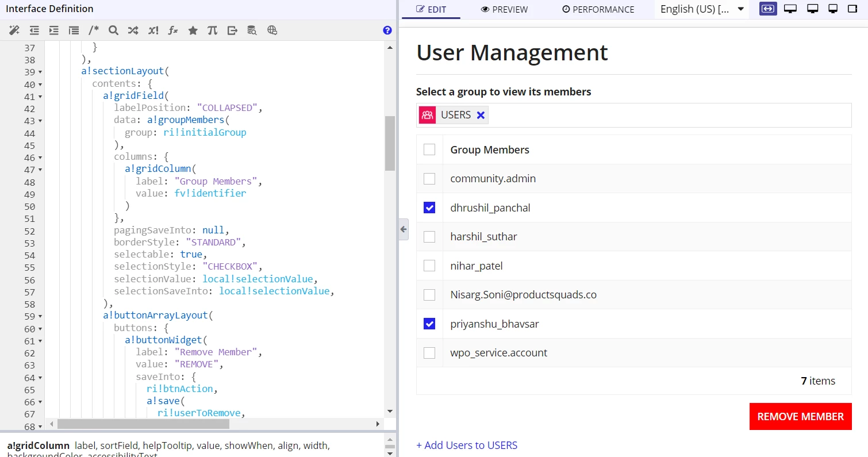Toggle comment with the /* icon
This screenshot has height=457, width=868.
click(94, 30)
